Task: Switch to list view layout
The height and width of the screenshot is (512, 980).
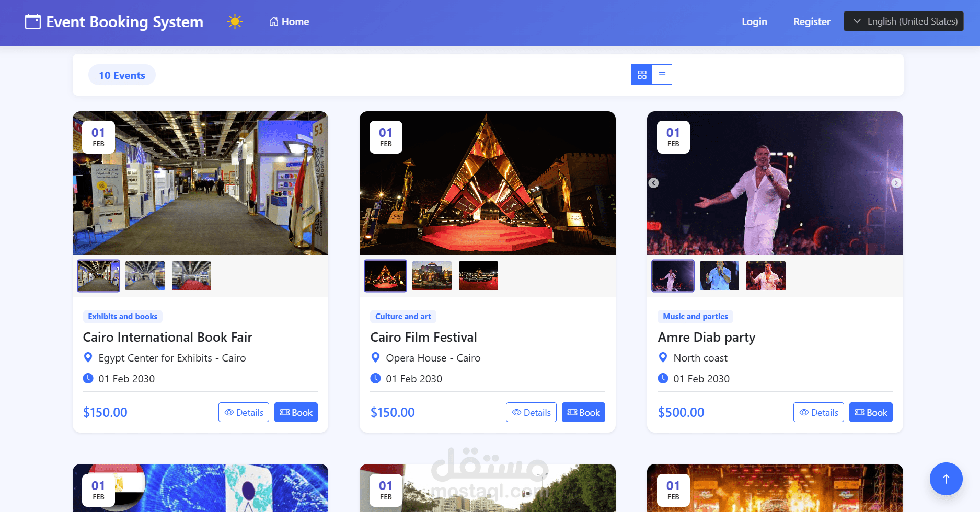Action: pos(662,75)
